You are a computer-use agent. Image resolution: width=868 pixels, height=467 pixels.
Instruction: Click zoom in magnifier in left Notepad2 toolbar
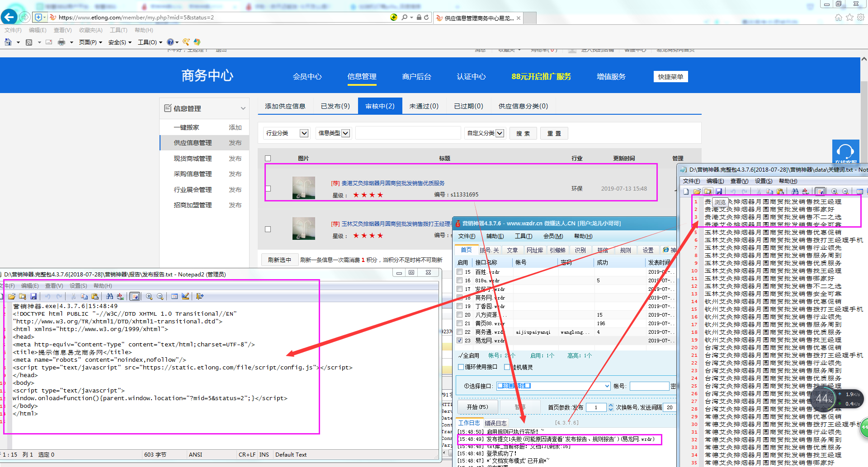coord(149,296)
